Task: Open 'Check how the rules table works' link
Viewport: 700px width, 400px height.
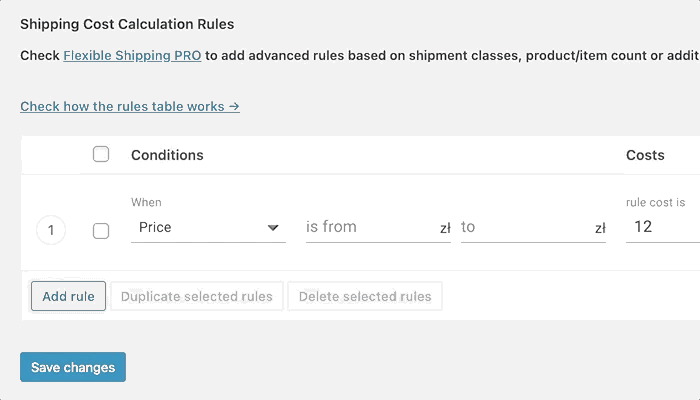Action: 129,106
